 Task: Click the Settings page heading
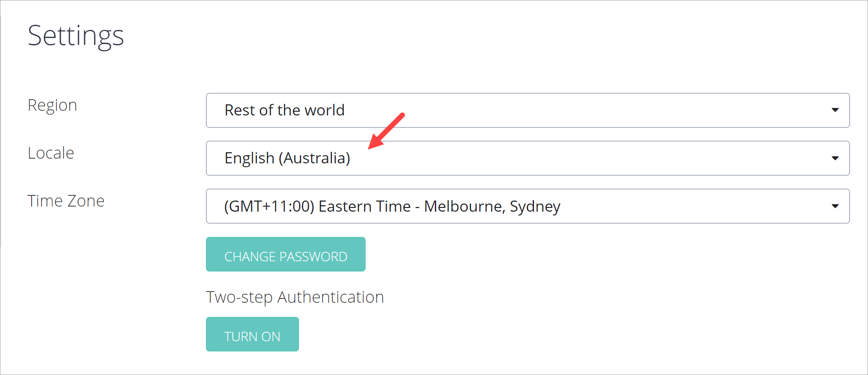tap(76, 36)
